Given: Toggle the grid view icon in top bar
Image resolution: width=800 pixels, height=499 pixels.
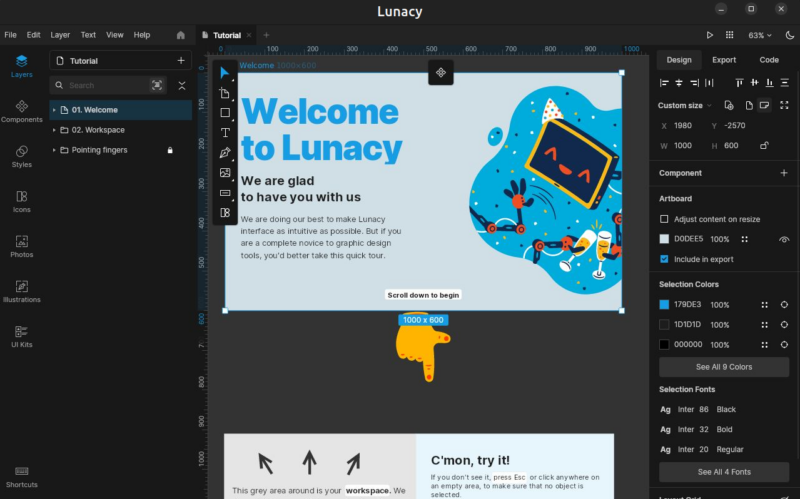Looking at the screenshot, I should [730, 35].
